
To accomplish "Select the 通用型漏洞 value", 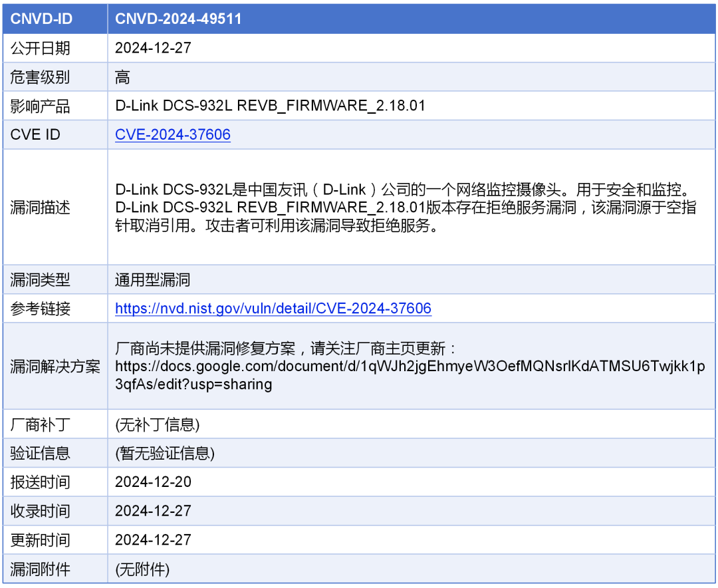I will (152, 279).
